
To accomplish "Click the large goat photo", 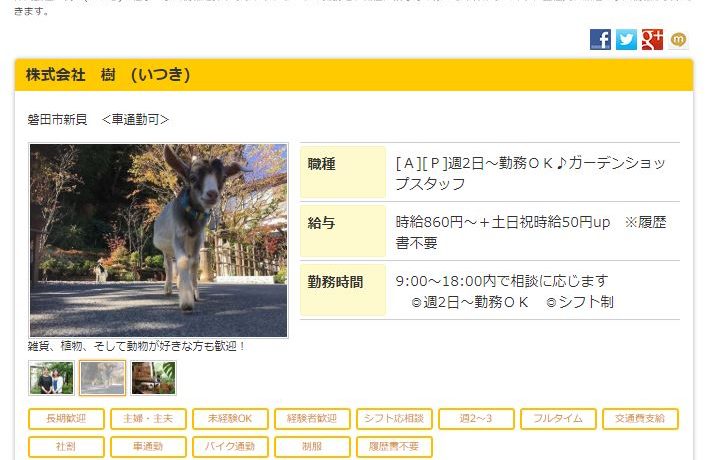I will tap(158, 240).
